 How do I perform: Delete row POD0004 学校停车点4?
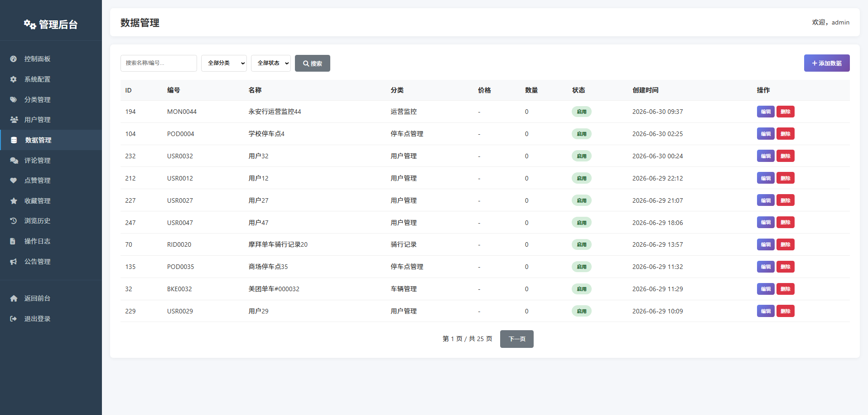click(786, 134)
